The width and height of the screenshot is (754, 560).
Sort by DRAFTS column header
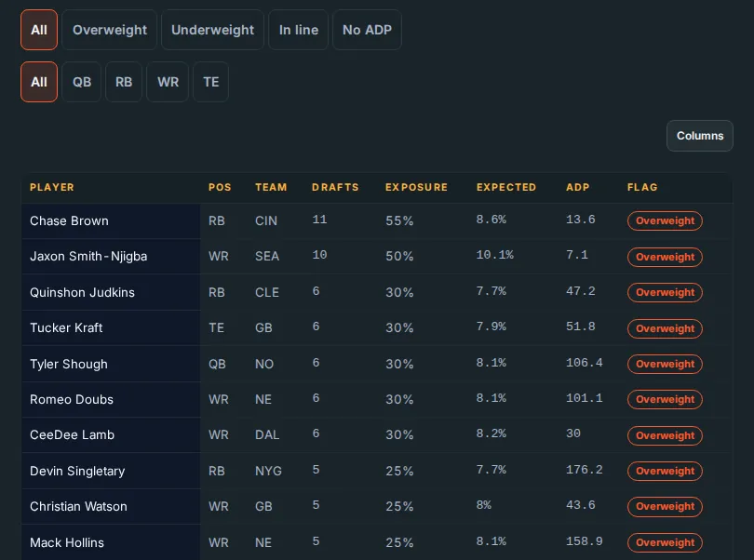pos(335,187)
